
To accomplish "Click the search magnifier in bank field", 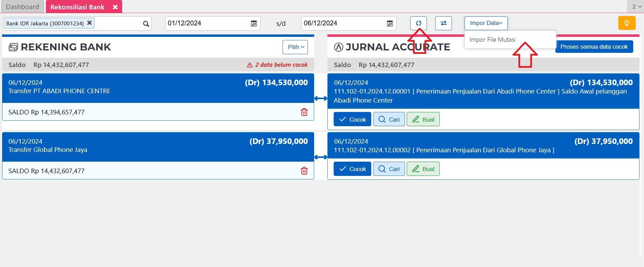I will click(146, 24).
